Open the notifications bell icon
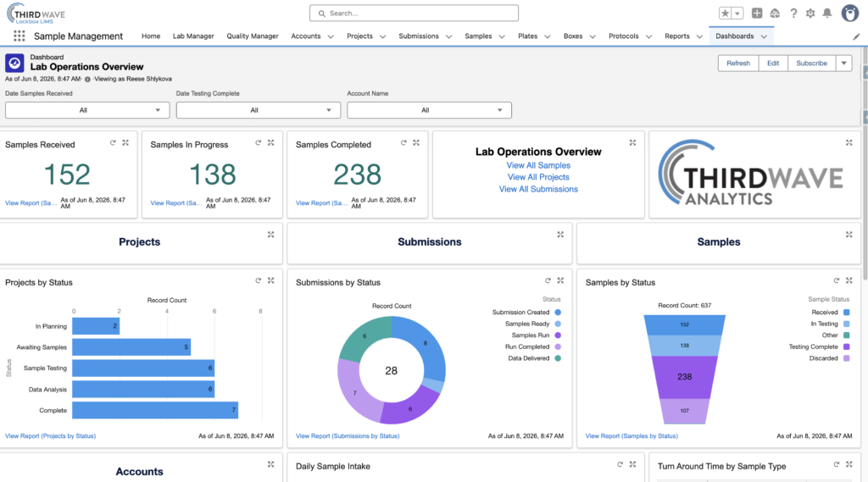This screenshot has width=868, height=482. click(x=827, y=14)
